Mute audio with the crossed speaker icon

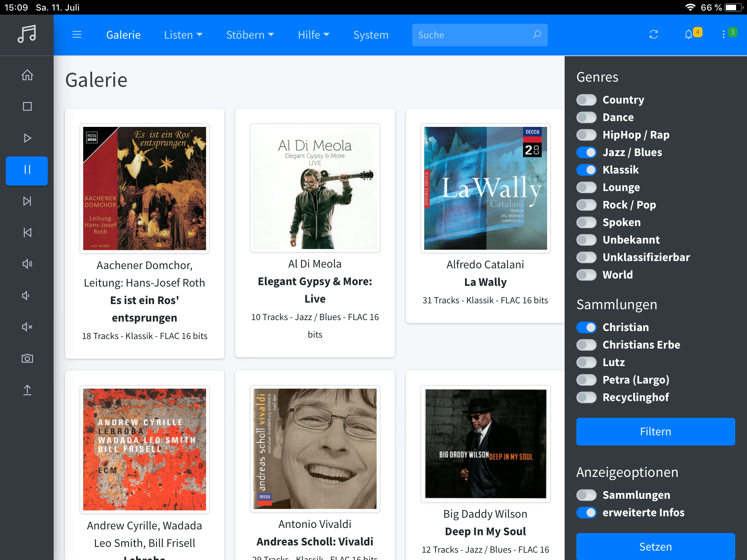pyautogui.click(x=27, y=327)
